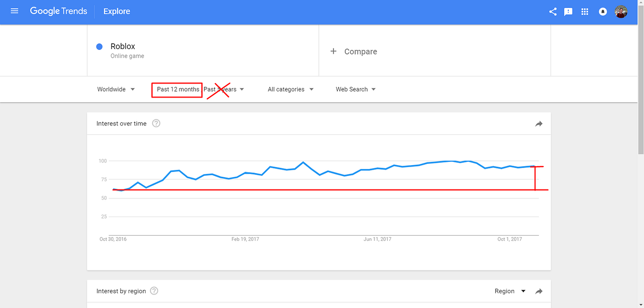Screen dimensions: 644x308
Task: Open the user account avatar
Action: click(621, 12)
